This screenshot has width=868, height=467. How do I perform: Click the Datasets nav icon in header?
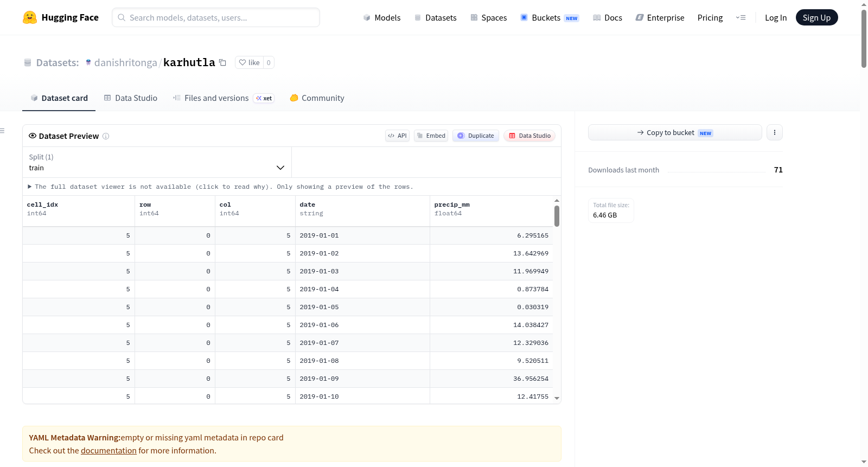point(418,17)
